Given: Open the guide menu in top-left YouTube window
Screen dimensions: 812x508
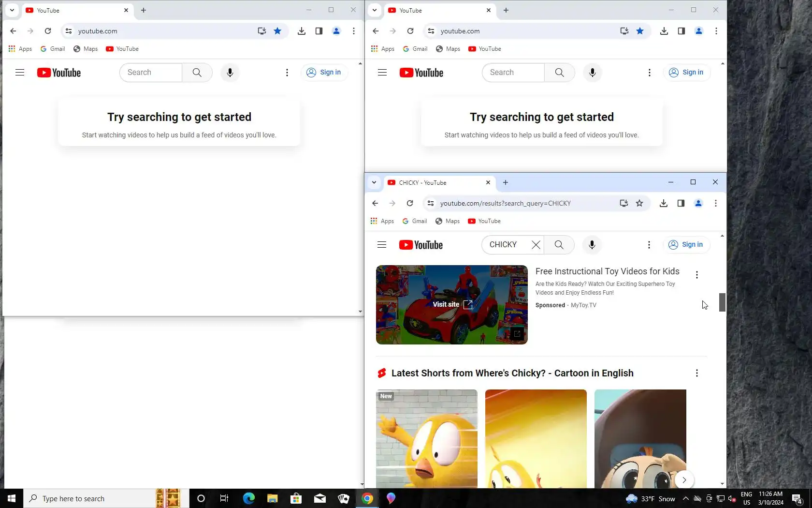Looking at the screenshot, I should 20,73.
